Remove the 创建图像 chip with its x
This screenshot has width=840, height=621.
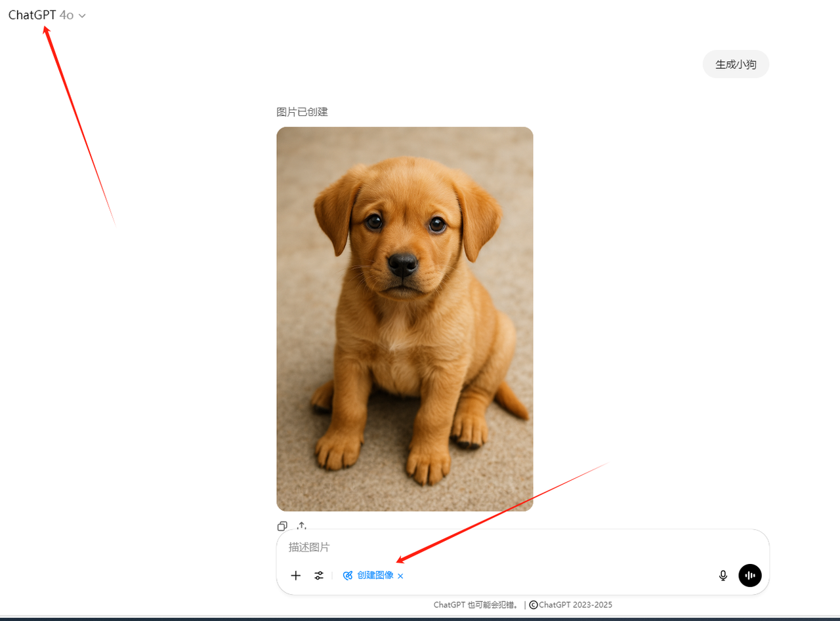coord(400,576)
